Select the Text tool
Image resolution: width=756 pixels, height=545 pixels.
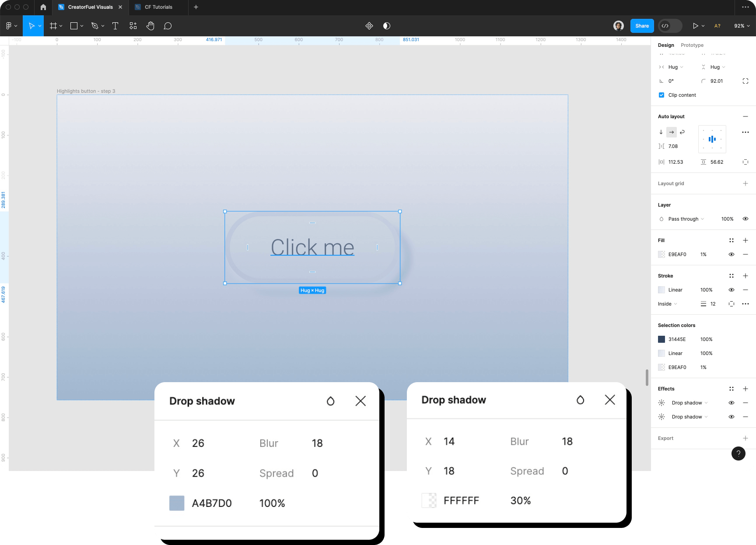point(115,26)
